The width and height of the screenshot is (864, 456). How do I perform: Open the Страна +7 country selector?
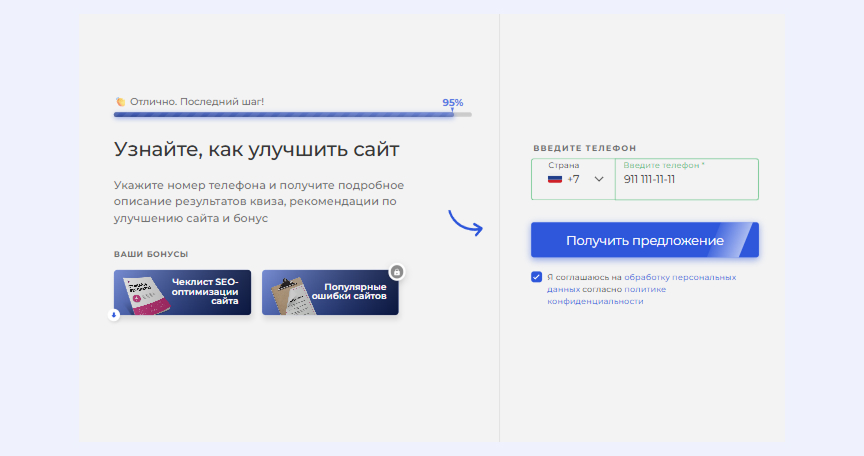[573, 179]
